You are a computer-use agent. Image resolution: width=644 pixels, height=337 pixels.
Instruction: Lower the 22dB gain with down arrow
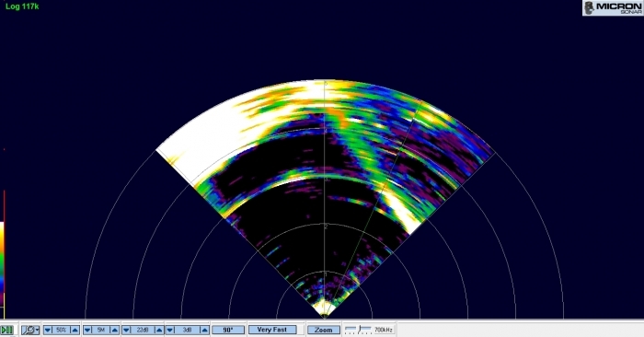tap(127, 330)
